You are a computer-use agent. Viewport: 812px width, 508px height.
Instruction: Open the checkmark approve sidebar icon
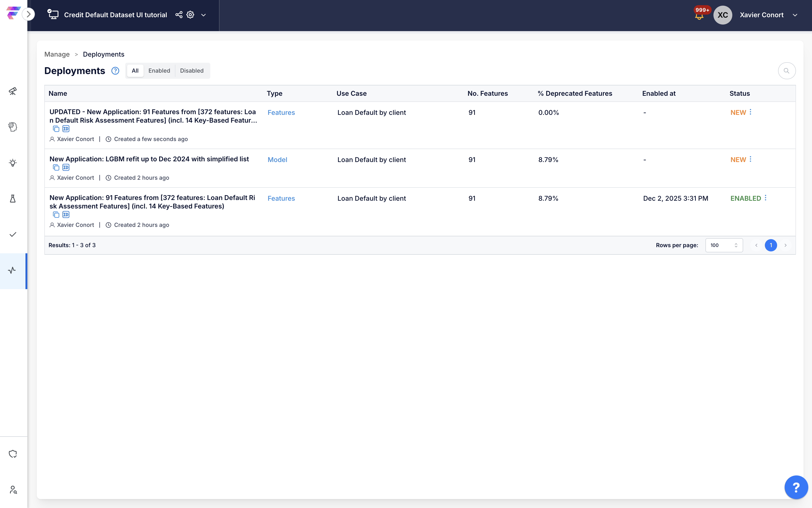[x=13, y=234]
